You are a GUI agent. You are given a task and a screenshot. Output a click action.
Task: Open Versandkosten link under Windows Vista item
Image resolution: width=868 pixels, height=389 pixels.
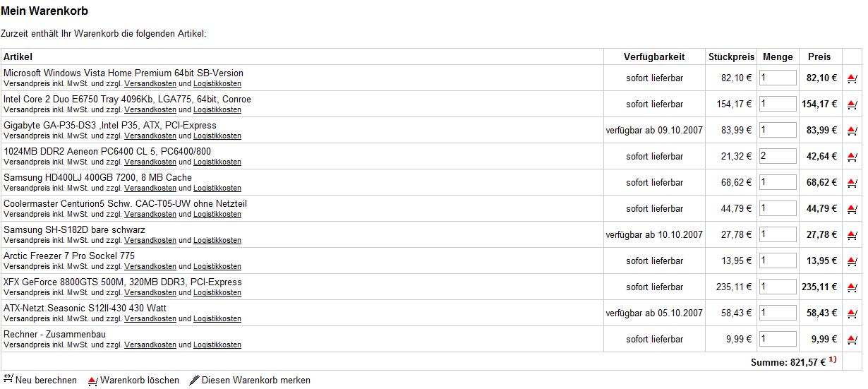coord(150,83)
